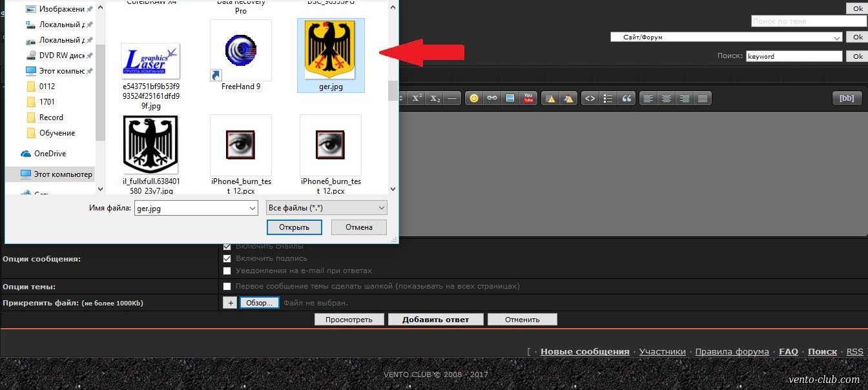Embed a YouTube video
The width and height of the screenshot is (868, 390).
[x=528, y=98]
